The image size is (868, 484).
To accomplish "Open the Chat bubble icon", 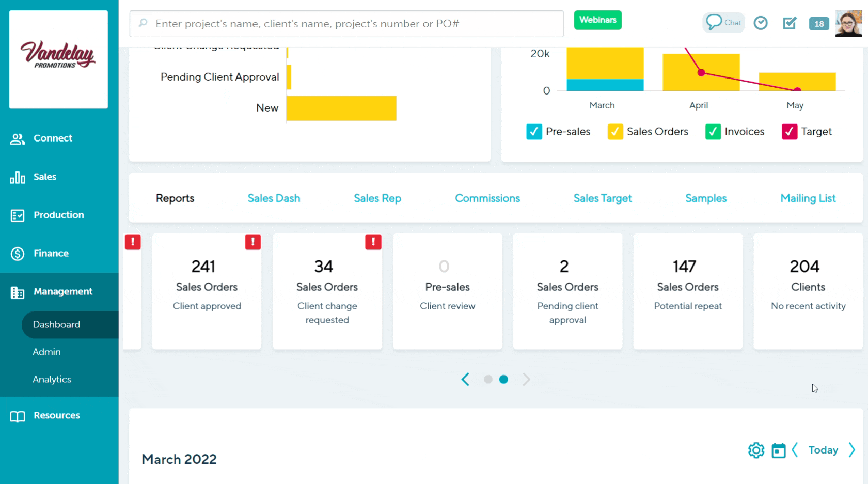I will coord(723,23).
